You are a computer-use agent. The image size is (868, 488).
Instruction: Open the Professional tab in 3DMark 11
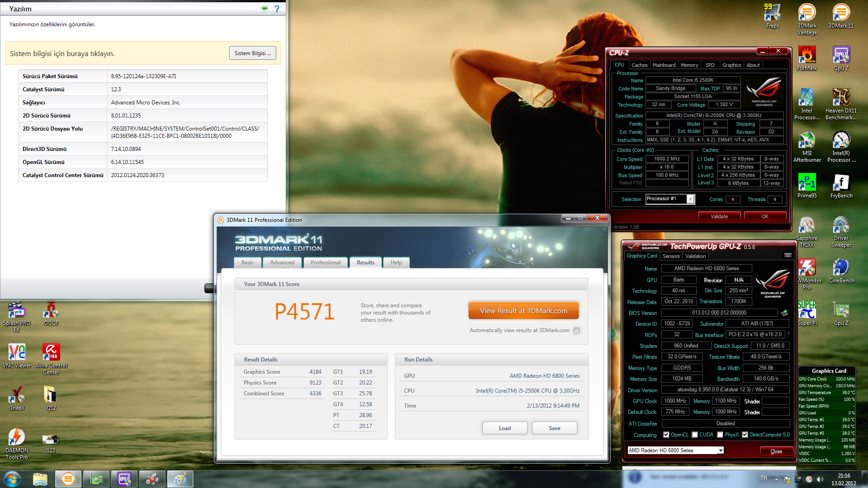[x=325, y=263]
